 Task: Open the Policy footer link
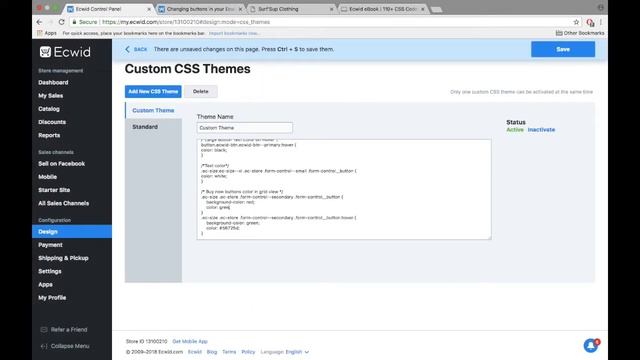[x=248, y=352]
